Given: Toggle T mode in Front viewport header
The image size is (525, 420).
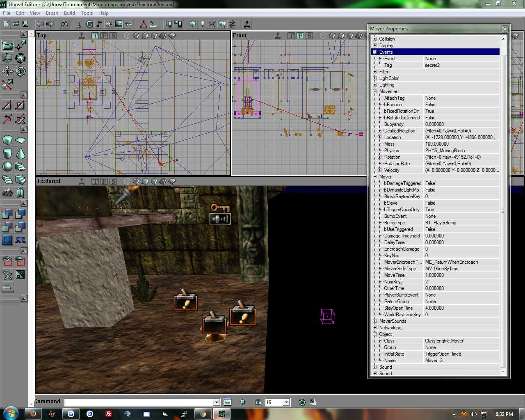Looking at the screenshot, I should (291, 36).
